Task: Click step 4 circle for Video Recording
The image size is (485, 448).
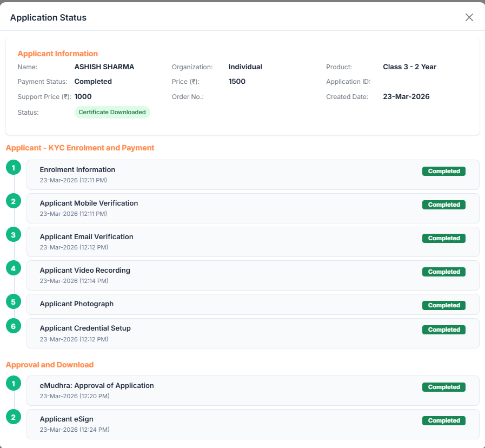Action: 14,268
